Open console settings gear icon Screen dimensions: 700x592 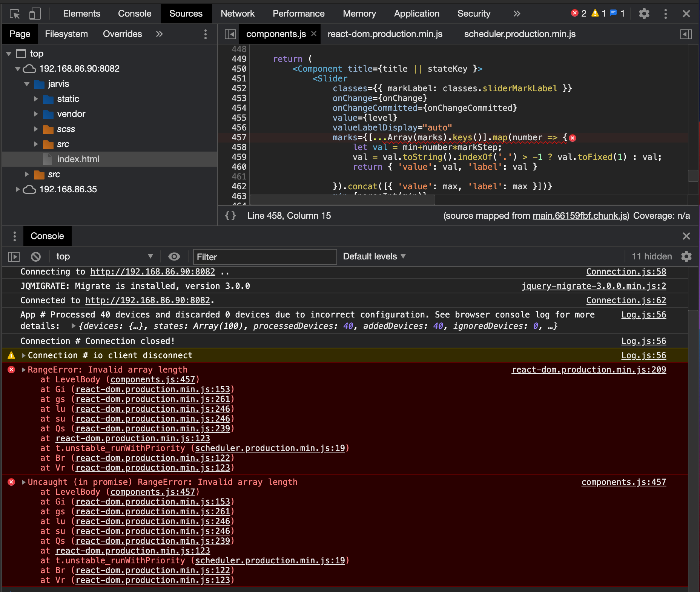pyautogui.click(x=686, y=256)
